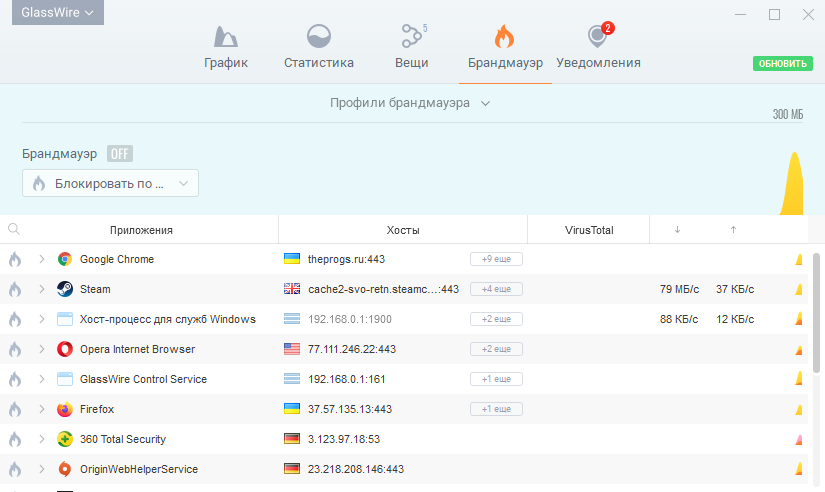
Task: Click GlassWire Control Service window icon
Action: tap(65, 379)
